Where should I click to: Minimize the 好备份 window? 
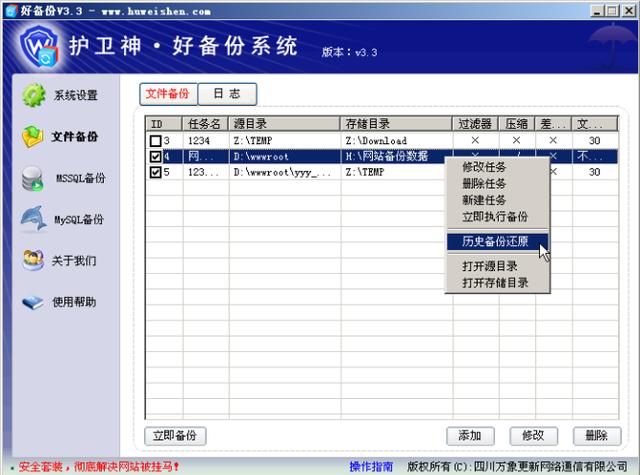point(597,11)
